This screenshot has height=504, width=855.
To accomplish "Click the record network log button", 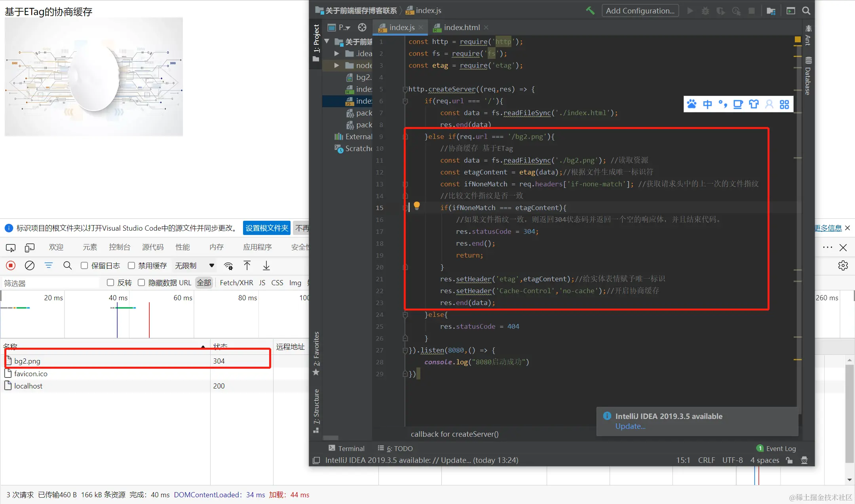I will pos(11,265).
